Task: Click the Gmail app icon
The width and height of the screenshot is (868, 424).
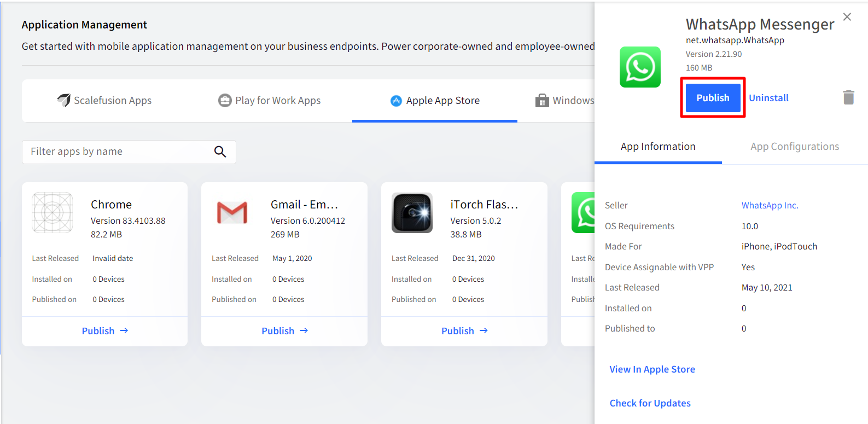Action: pos(232,212)
